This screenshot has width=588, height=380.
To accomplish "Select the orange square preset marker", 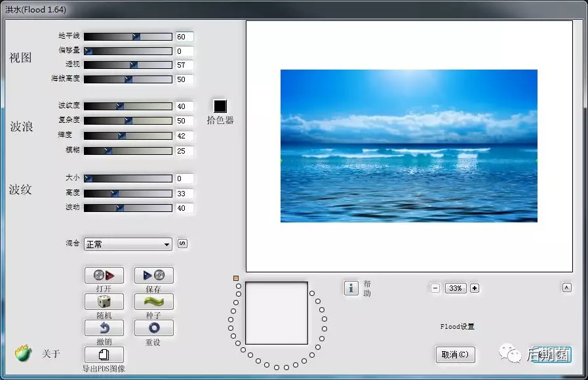I will (236, 278).
